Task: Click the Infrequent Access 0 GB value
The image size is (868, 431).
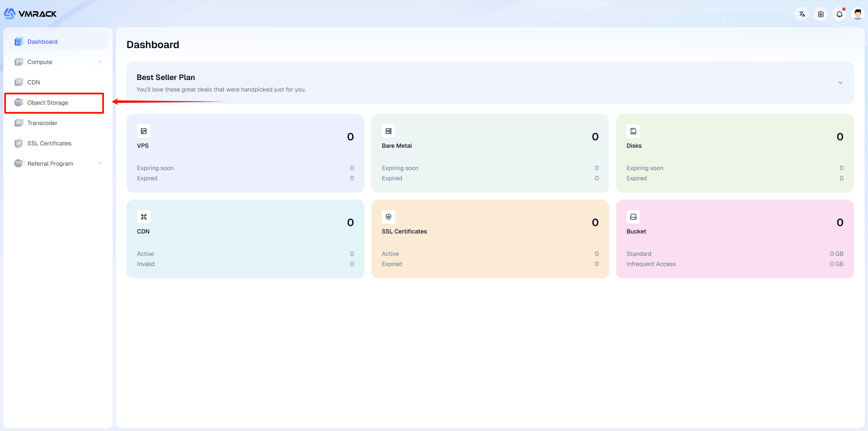Action: (x=836, y=264)
